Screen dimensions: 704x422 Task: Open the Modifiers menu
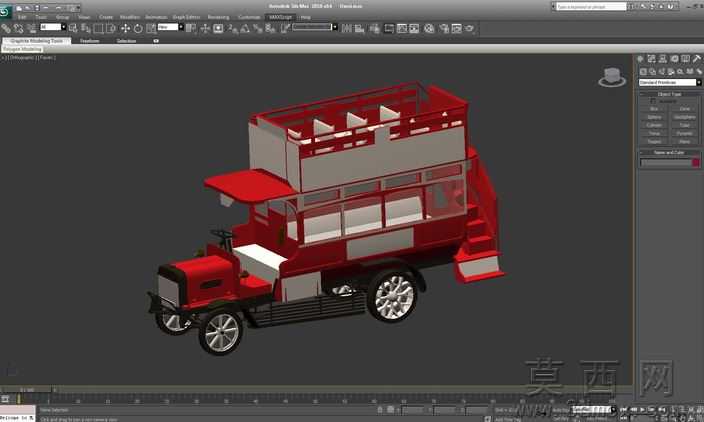tap(129, 17)
